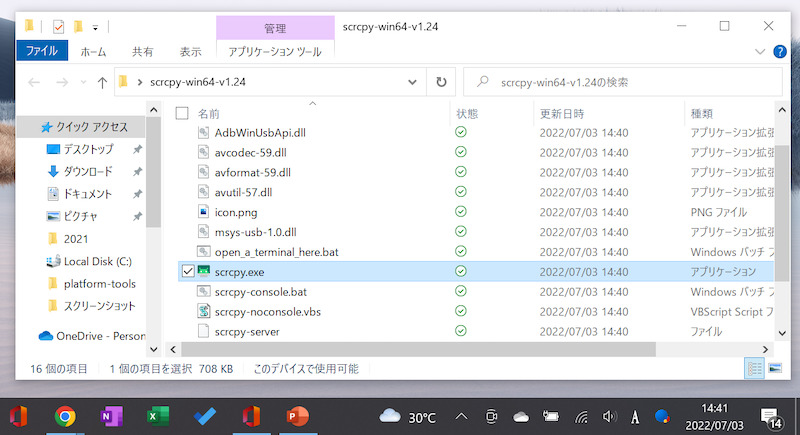
Task: Switch to the 表示 ribbon tab
Action: 190,51
